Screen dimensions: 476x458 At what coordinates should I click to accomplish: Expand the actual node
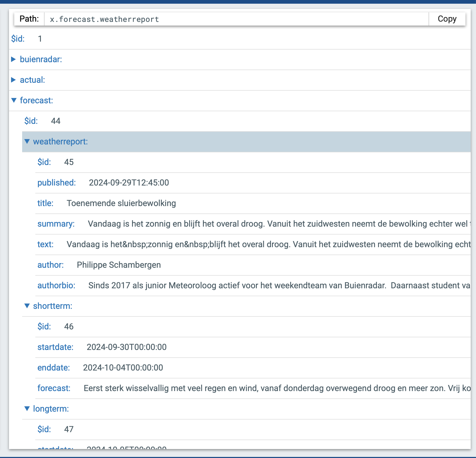click(x=13, y=80)
